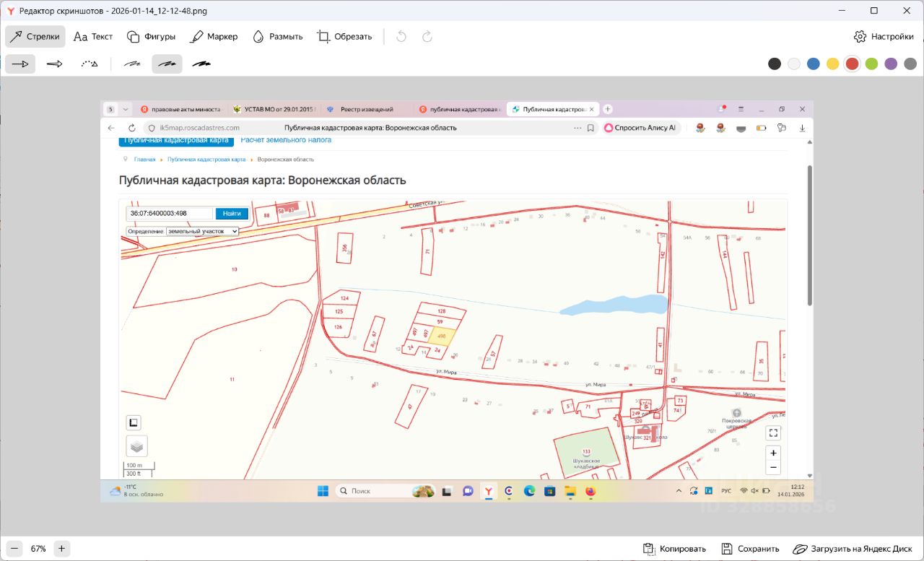Redo the previous action
The image size is (924, 561).
(427, 37)
